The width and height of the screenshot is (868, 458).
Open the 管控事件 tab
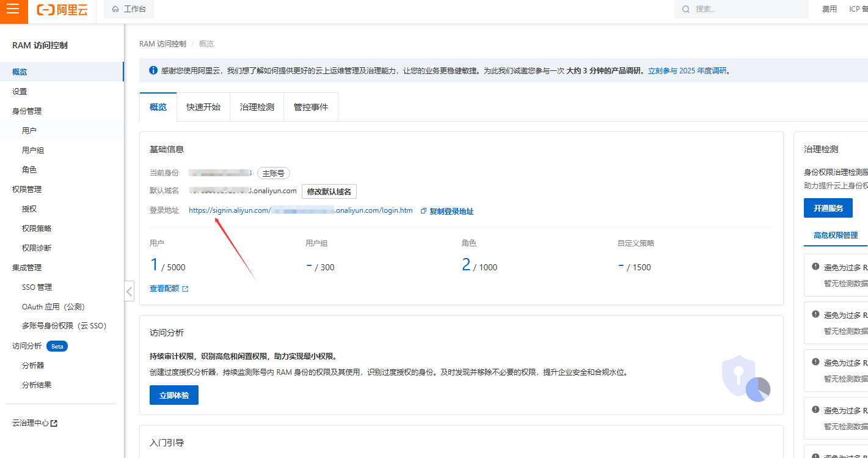(x=311, y=107)
